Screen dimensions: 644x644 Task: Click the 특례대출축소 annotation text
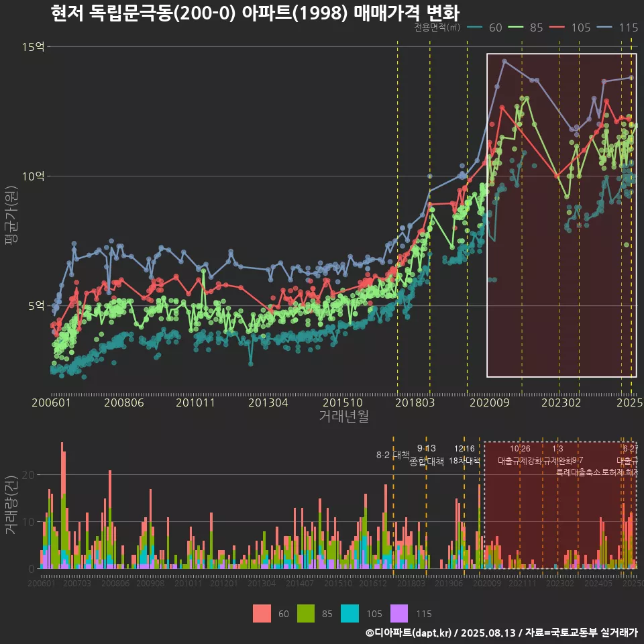click(578, 472)
